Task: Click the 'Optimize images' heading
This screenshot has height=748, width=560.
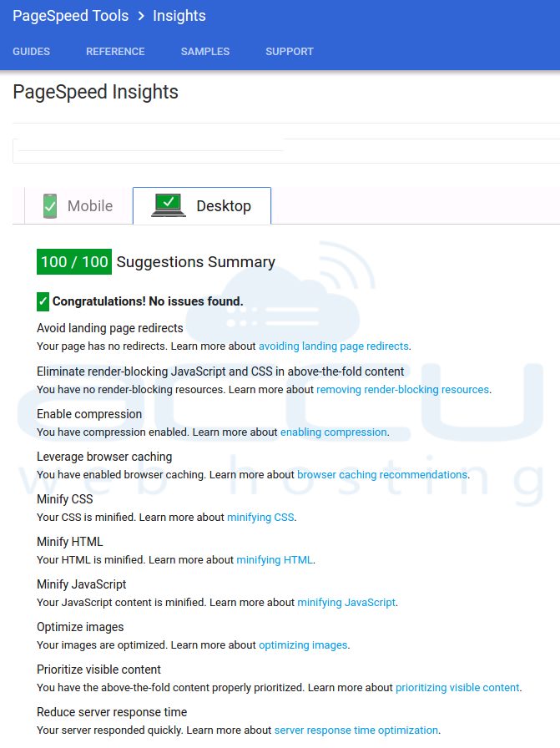Action: [80, 627]
